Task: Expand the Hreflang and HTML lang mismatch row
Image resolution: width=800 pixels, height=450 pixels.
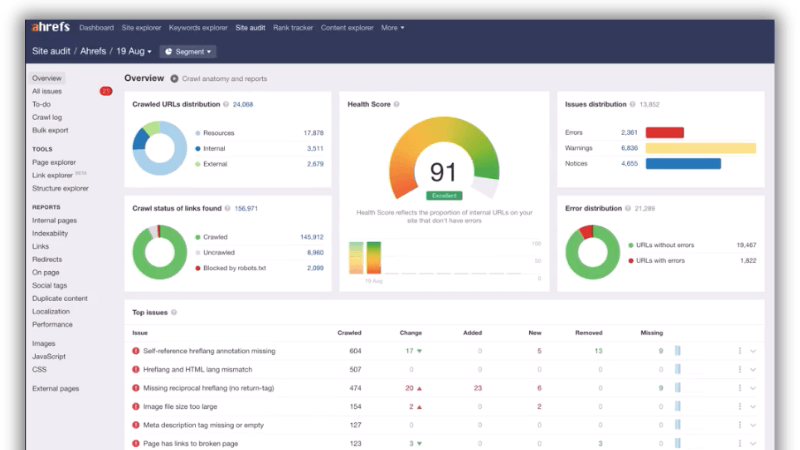Action: tap(753, 369)
